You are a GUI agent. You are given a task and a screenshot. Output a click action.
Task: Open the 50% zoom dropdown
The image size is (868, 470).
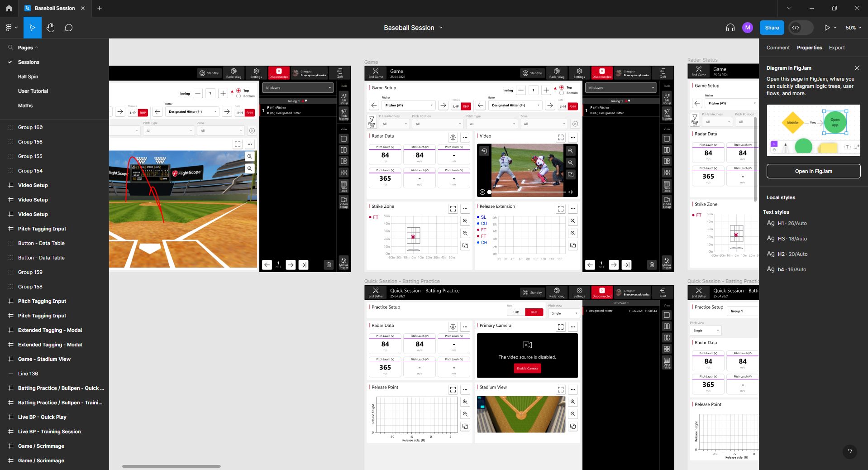tap(853, 28)
